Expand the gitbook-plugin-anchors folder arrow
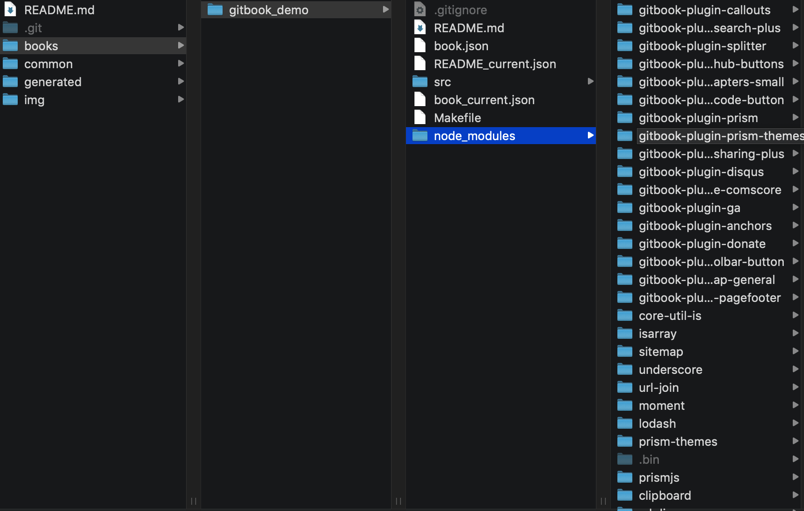804x511 pixels. (x=795, y=226)
